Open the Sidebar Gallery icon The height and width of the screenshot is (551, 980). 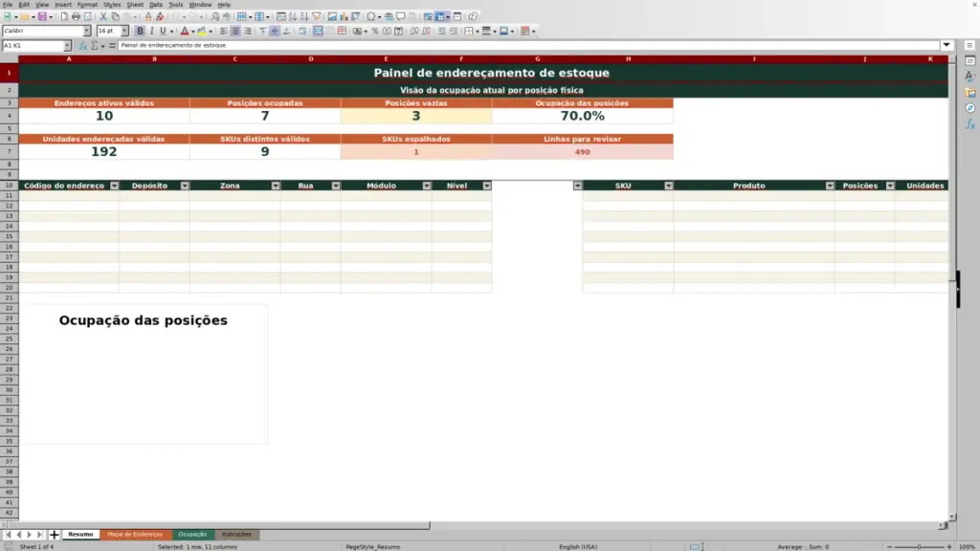970,93
